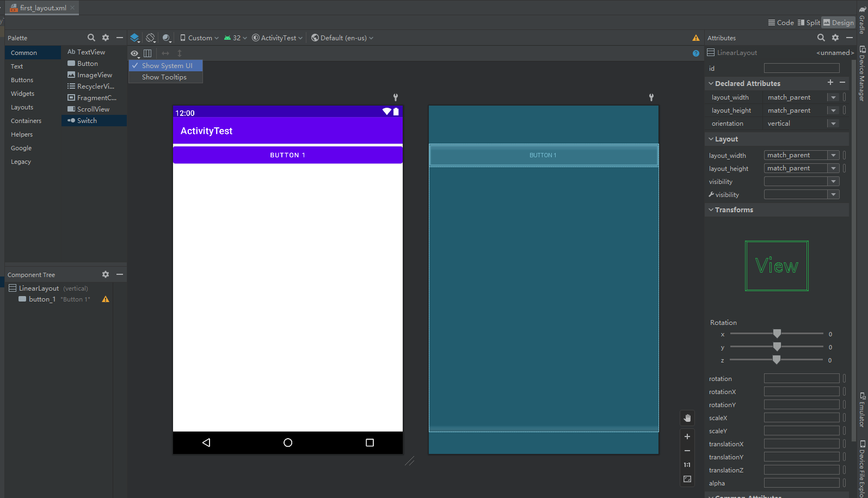Select the first_layout.xml tab
This screenshot has height=498, width=868.
click(42, 8)
